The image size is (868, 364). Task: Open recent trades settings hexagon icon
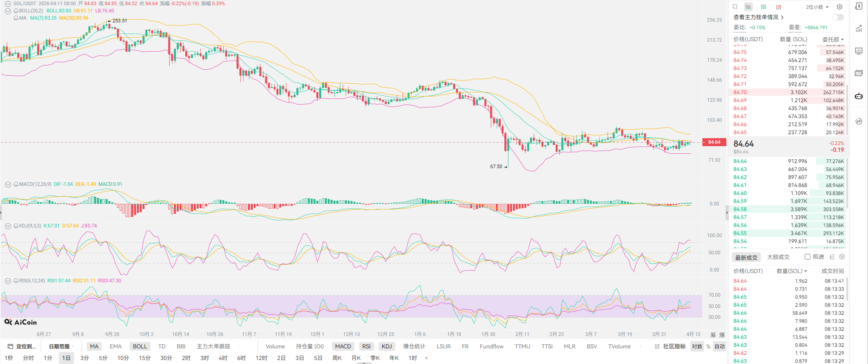pyautogui.click(x=842, y=257)
